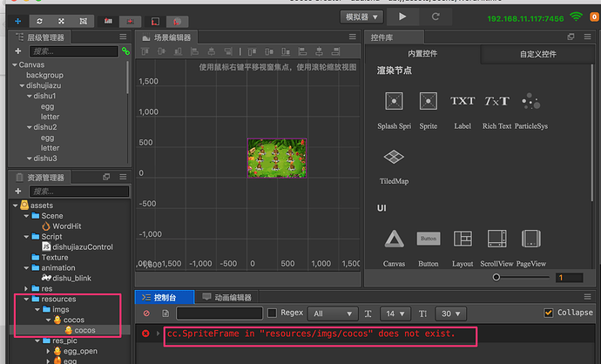Switch to 内置控件 tab
601x364 pixels.
pyautogui.click(x=422, y=54)
